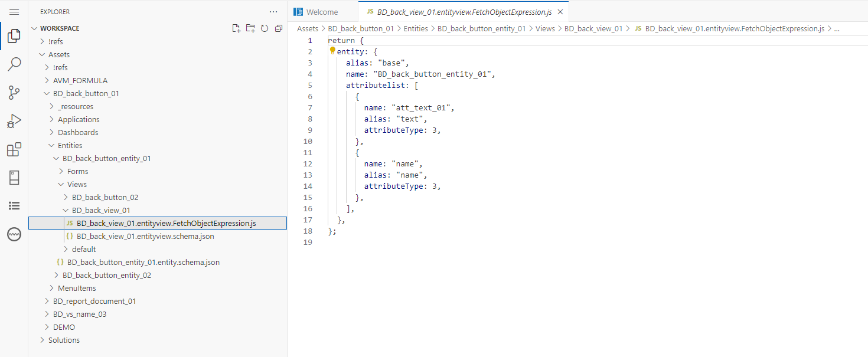Refresh the Explorer file tree

(x=265, y=28)
